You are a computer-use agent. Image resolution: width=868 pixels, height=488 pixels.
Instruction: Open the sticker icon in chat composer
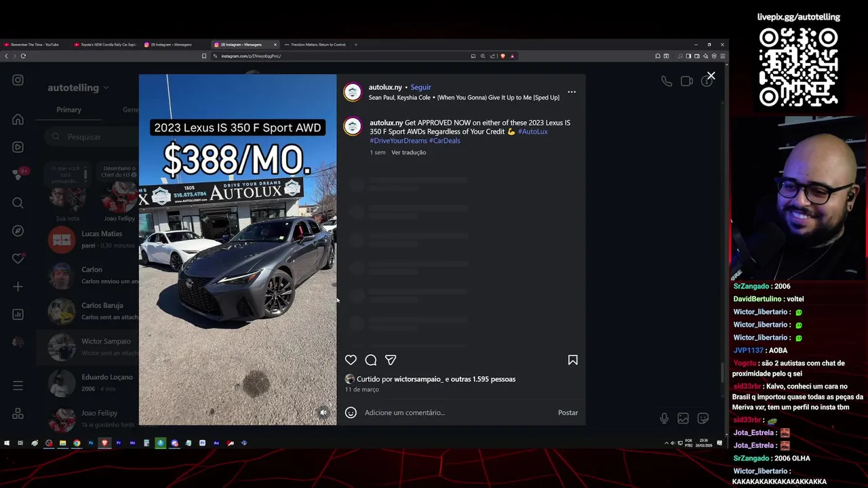(703, 419)
